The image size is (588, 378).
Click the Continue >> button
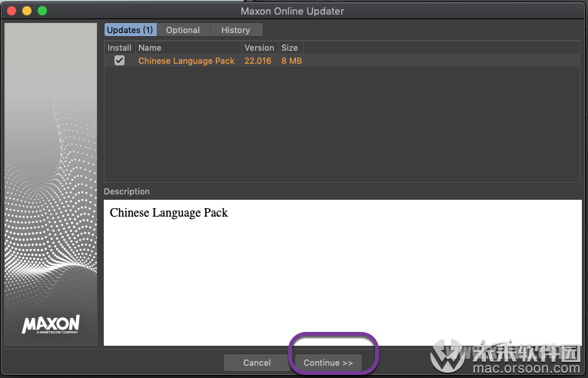328,363
